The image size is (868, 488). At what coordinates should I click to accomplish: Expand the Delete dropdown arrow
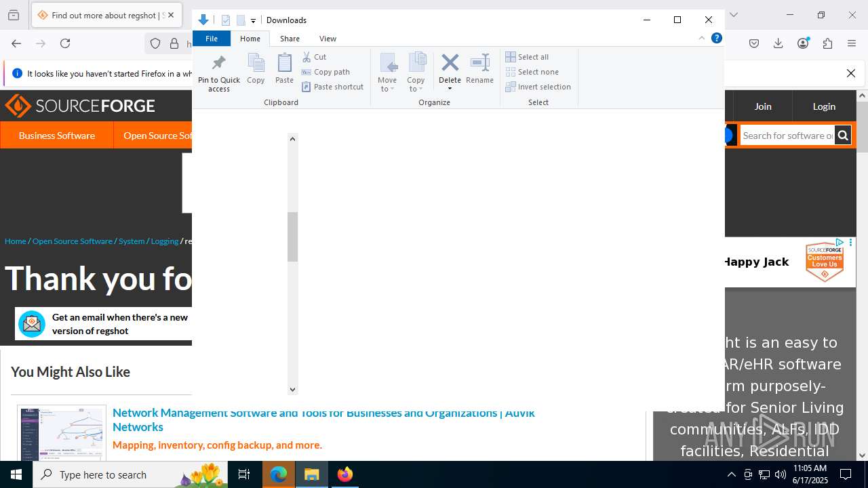click(x=450, y=89)
